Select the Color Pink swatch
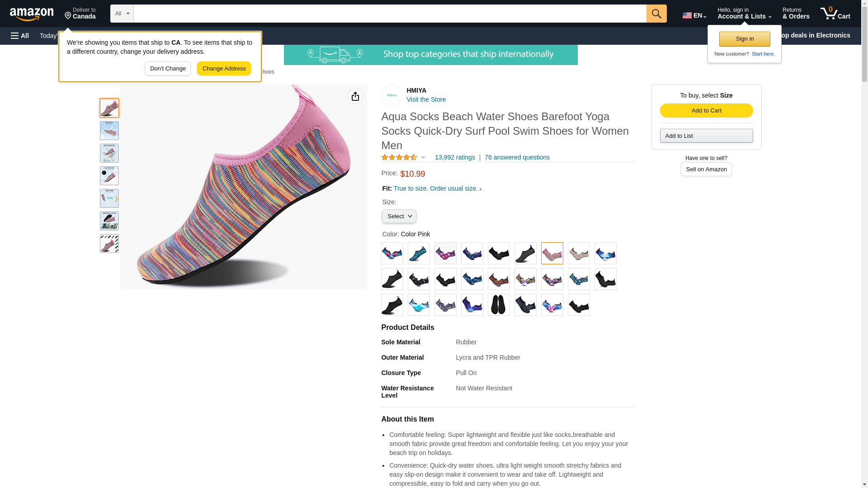 552,253
